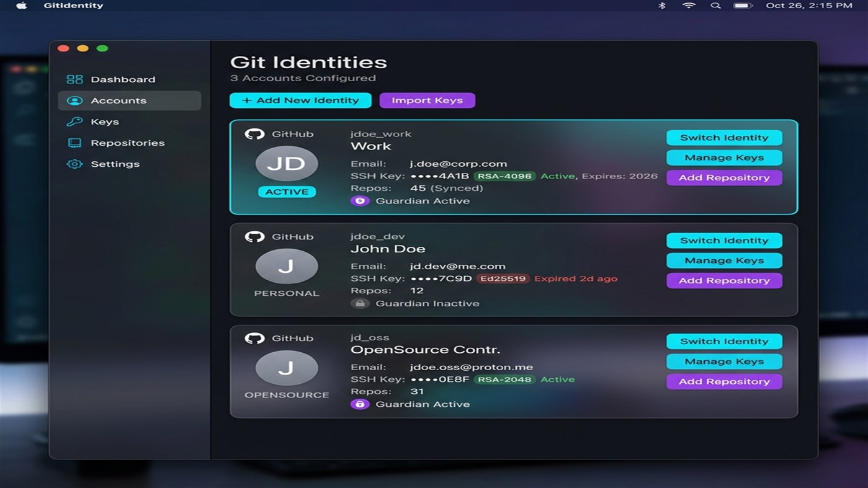Manage Keys for jdoe_work

[724, 157]
